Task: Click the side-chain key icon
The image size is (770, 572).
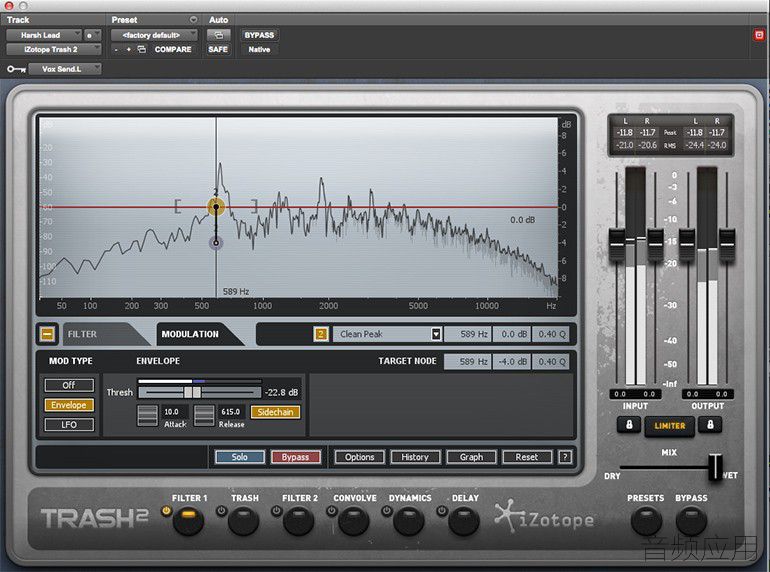Action: pos(16,69)
